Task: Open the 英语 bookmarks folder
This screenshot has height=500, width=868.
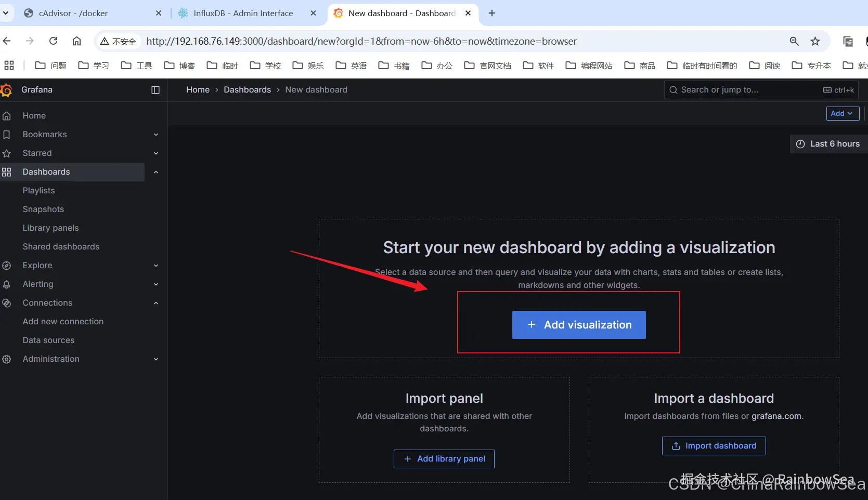Action: coord(351,65)
